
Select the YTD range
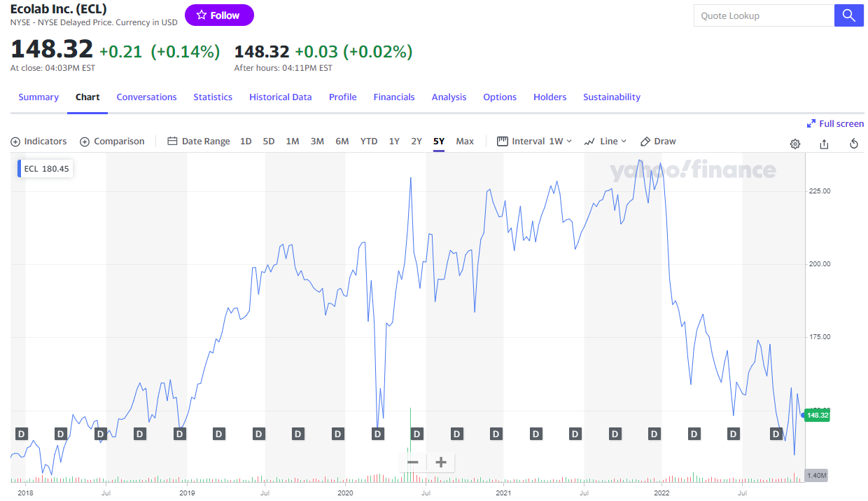point(369,142)
